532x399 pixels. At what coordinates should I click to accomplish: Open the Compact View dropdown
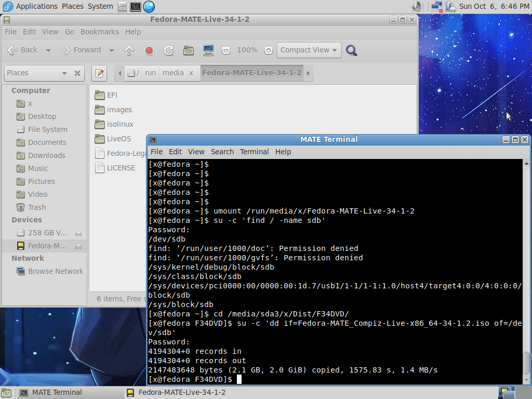click(x=309, y=50)
